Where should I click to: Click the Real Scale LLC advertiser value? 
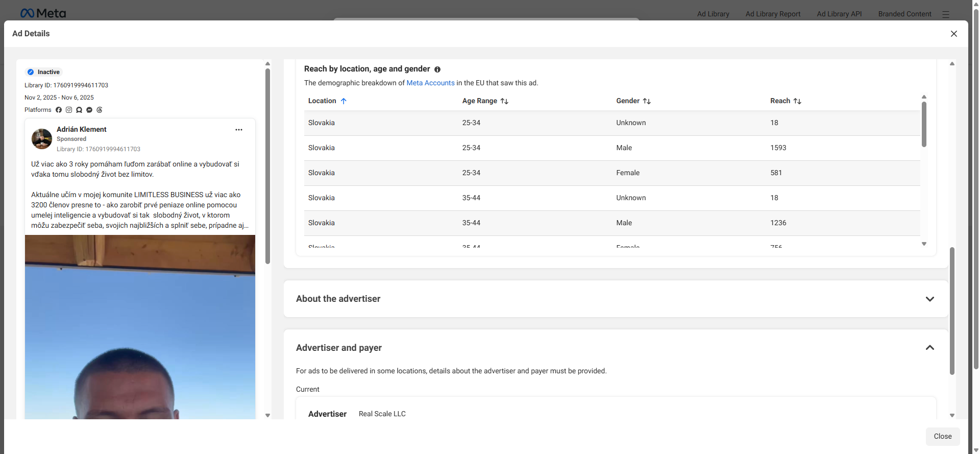[x=382, y=414]
